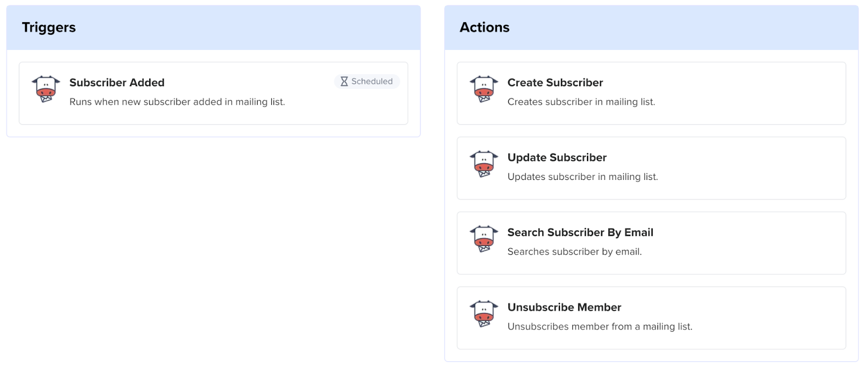Click empty space right of Unsubscribe Member card text

[770, 318]
